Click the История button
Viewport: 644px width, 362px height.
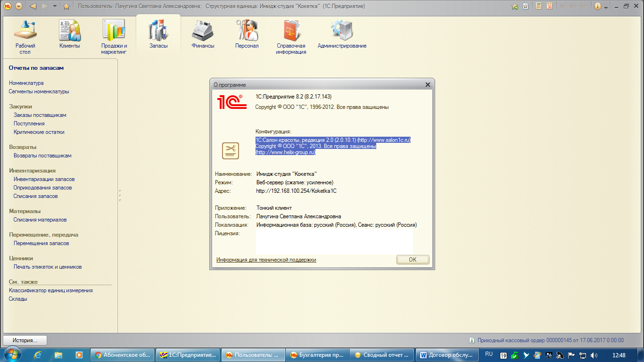coord(25,340)
